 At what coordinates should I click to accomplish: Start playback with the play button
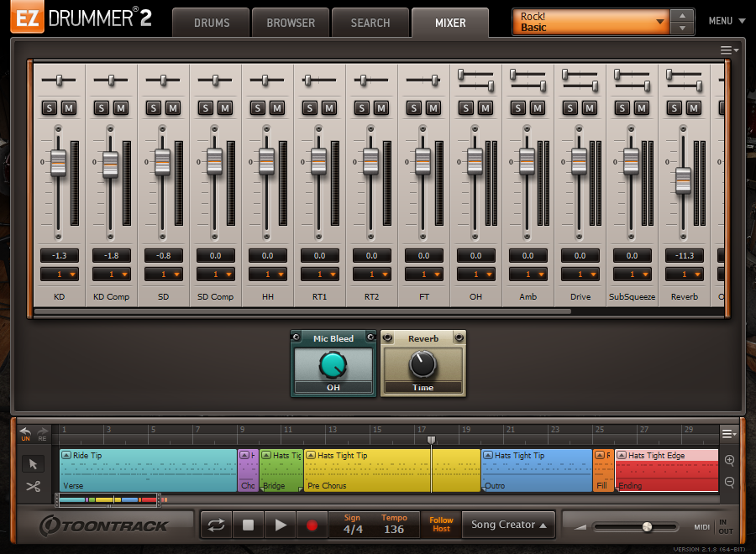280,525
